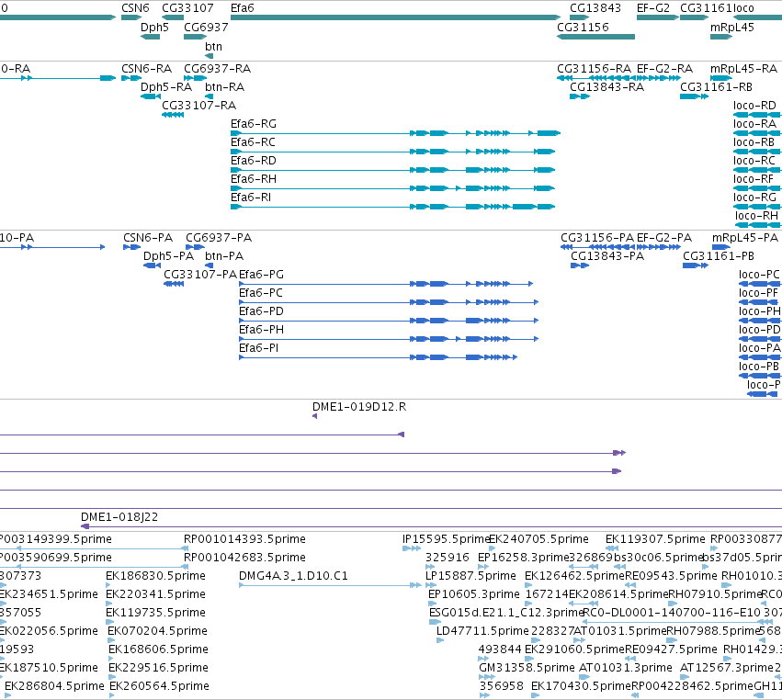This screenshot has height=700, width=782.
Task: Click the loco-PF protein label
Action: pos(758,293)
